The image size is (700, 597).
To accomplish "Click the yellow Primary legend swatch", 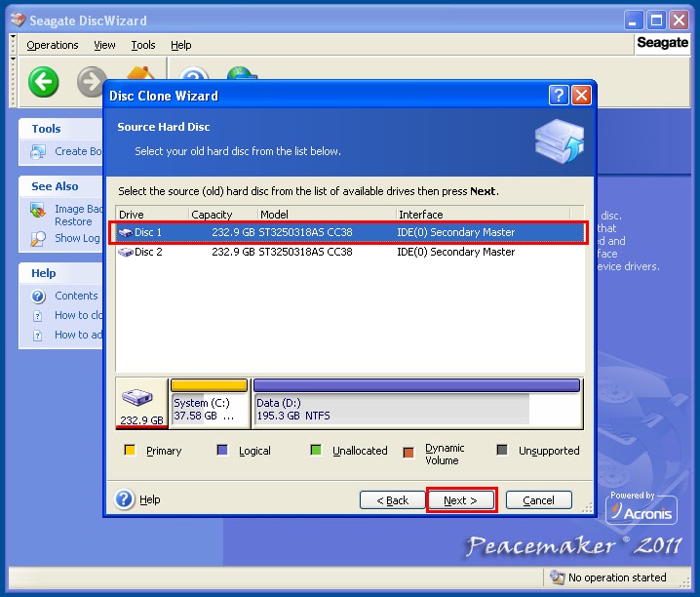I will pos(130,450).
